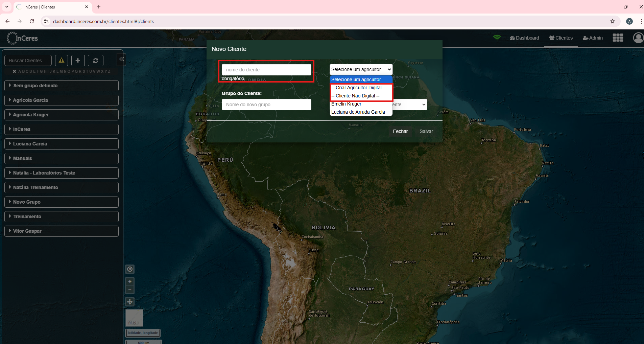This screenshot has width=644, height=344.
Task: Filter clients by letter A
Action: (x=20, y=71)
